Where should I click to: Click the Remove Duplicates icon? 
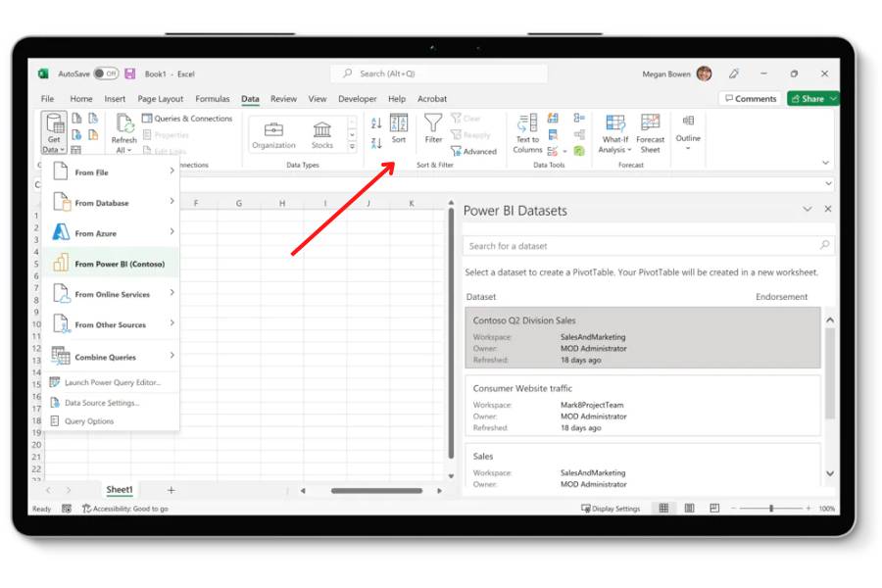point(553,134)
